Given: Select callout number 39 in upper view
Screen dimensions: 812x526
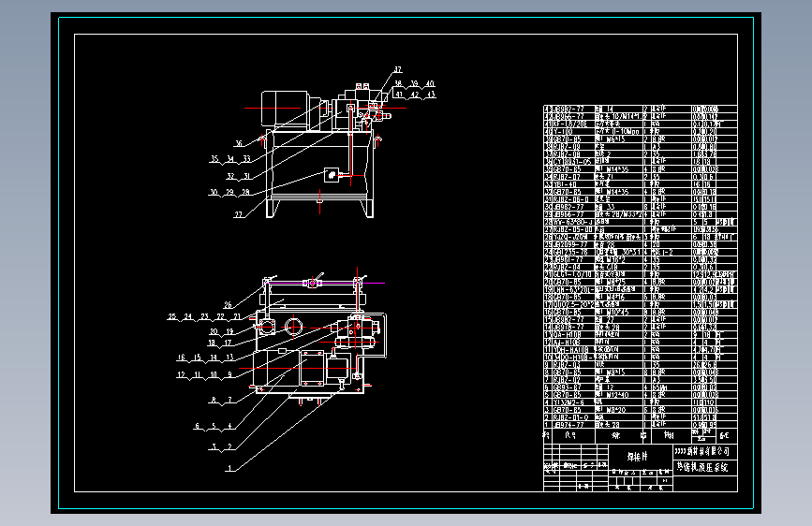Looking at the screenshot, I should [x=414, y=83].
